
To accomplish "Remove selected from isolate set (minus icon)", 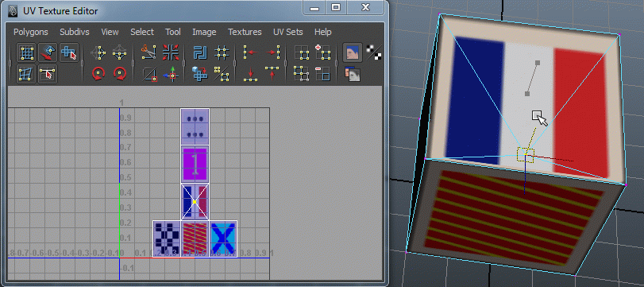I will [x=323, y=74].
